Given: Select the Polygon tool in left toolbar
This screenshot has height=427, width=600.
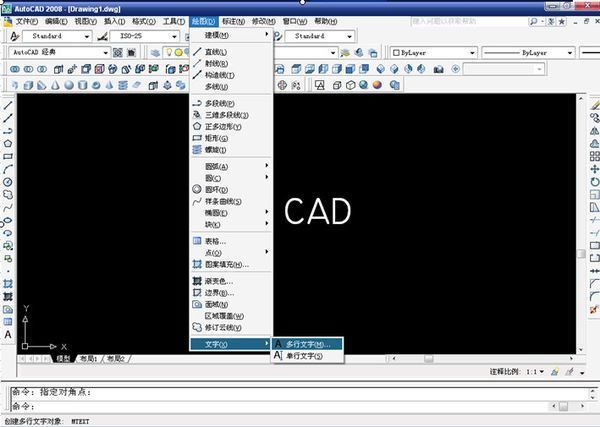Looking at the screenshot, I should tap(8, 143).
